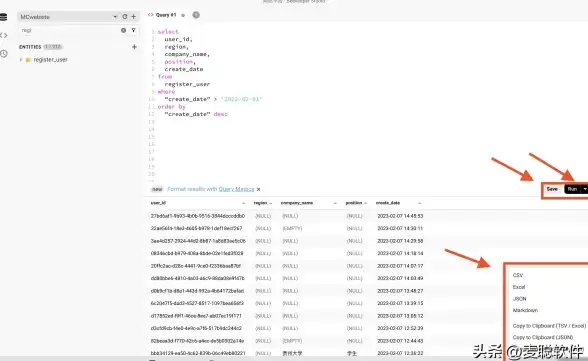Sort by the user_id column arrow
Screen dimensions: 588x361
pos(243,203)
